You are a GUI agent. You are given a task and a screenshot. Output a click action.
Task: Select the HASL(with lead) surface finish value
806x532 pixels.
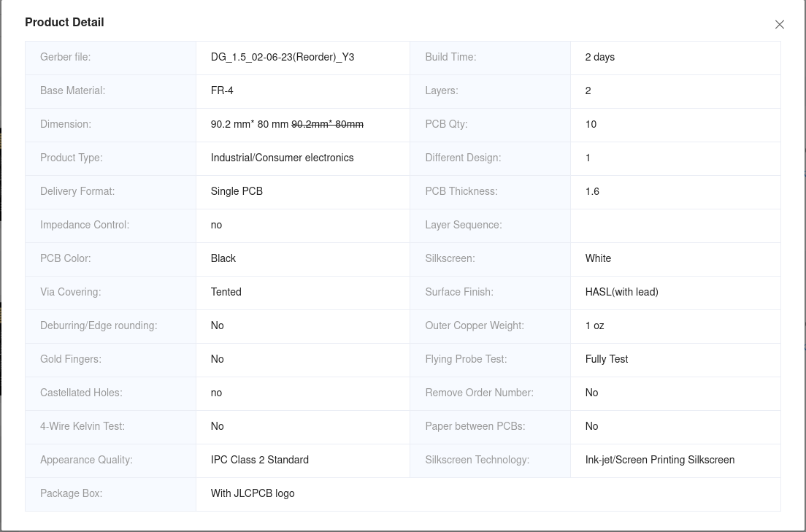pos(622,292)
